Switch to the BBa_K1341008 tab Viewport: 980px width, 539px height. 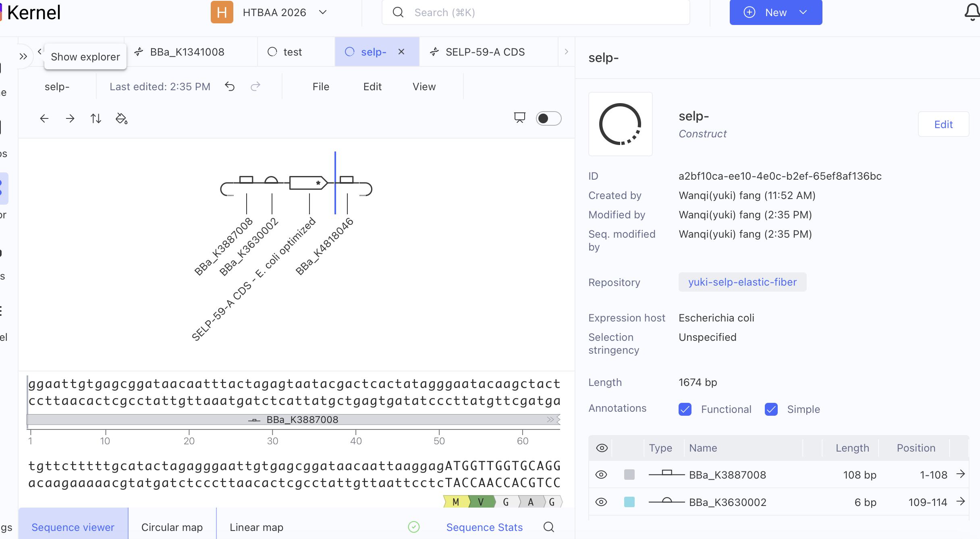coord(191,52)
